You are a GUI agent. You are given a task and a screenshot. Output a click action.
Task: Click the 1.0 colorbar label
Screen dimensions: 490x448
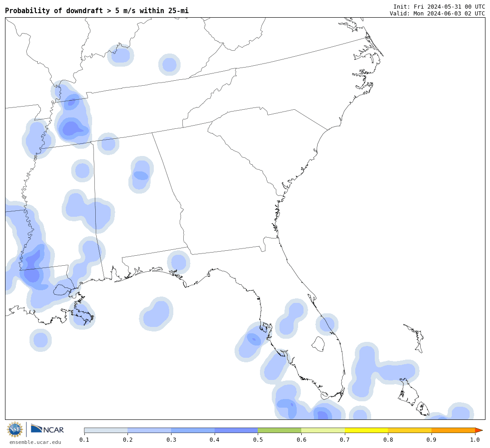click(x=475, y=440)
